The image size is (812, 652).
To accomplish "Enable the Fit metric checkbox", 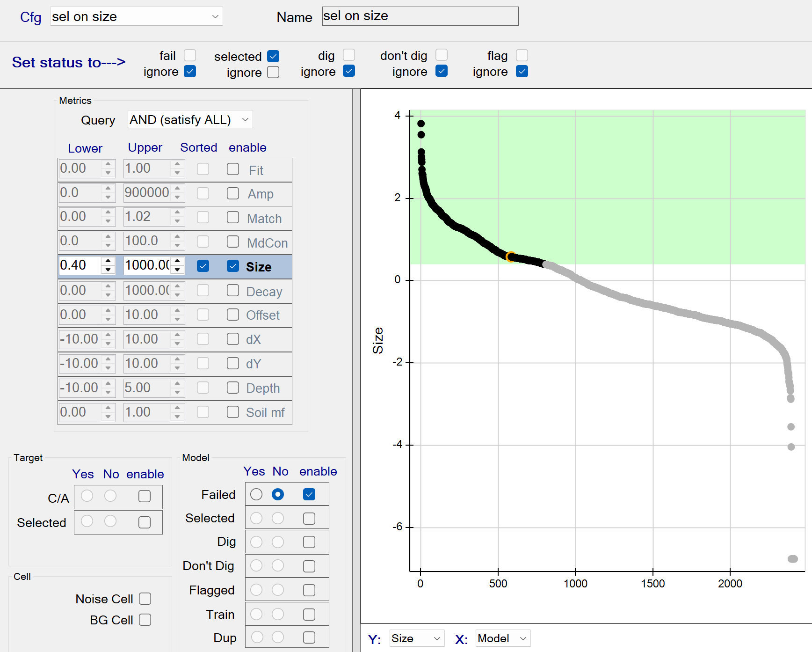I will tap(233, 169).
